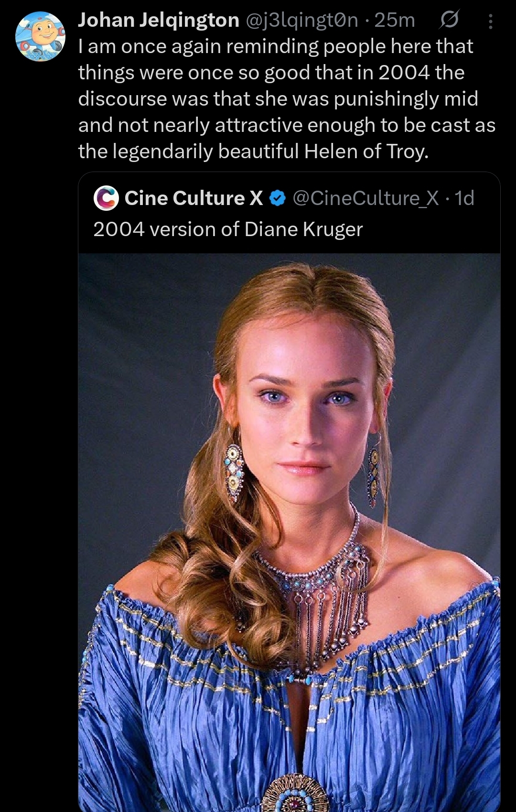
Task: Click the 1d timestamp on quoted post
Action: click(464, 198)
